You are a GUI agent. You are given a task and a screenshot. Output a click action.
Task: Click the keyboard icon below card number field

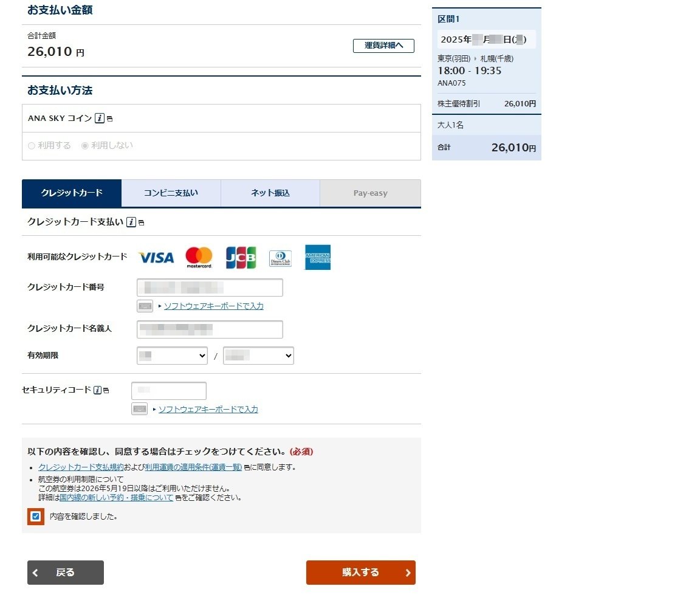[145, 306]
